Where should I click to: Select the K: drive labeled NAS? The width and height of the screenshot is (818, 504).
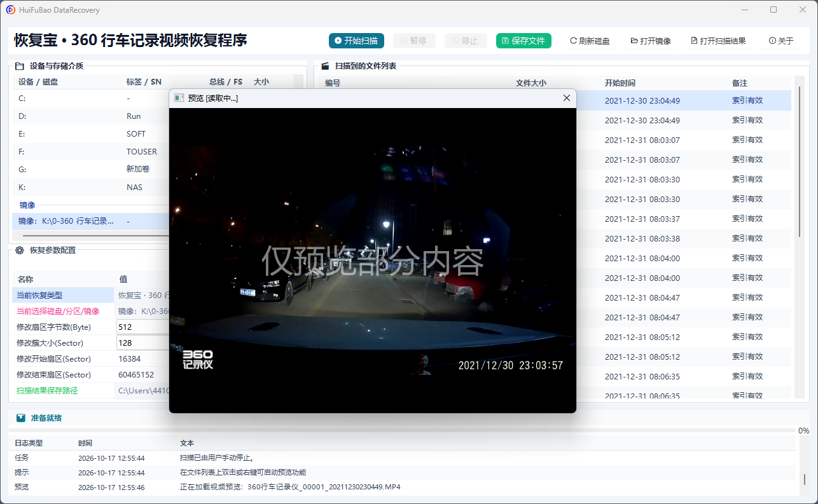tap(90, 187)
